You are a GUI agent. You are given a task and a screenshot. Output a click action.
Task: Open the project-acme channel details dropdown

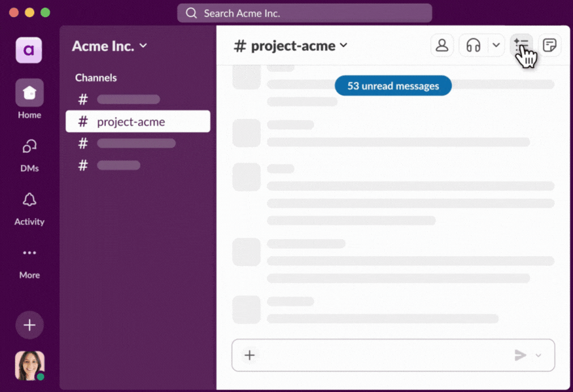tap(343, 46)
